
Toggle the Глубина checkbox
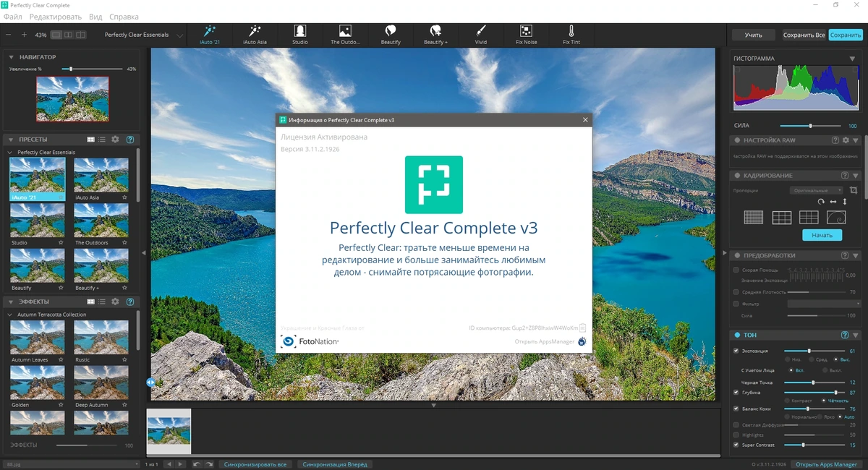736,392
